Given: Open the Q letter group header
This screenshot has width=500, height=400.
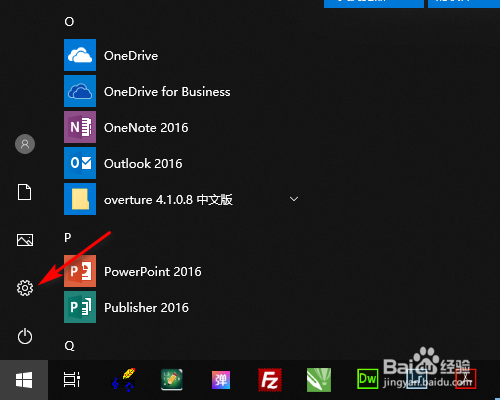Looking at the screenshot, I should [69, 346].
